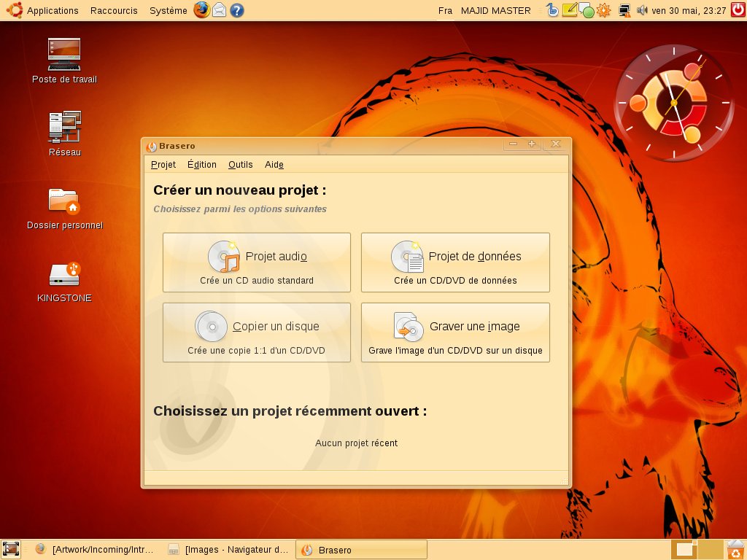
Task: Switch to the Images - Navigateur window
Action: (x=228, y=550)
